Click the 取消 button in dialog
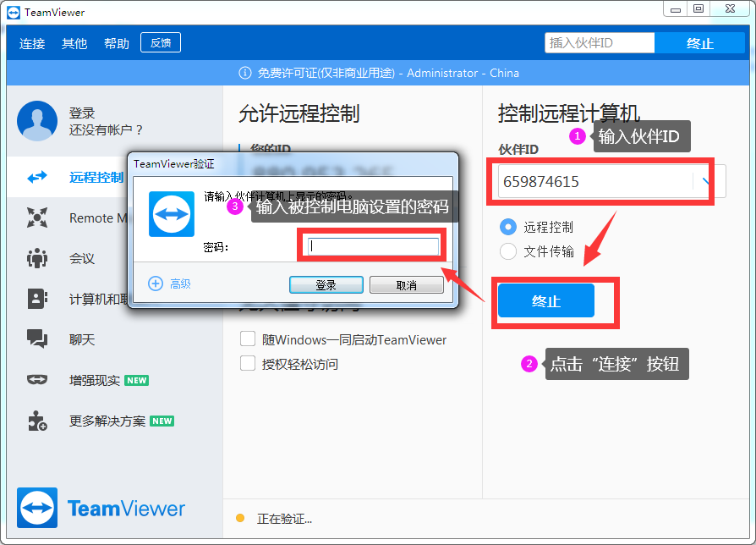Image resolution: width=756 pixels, height=545 pixels. [x=407, y=285]
